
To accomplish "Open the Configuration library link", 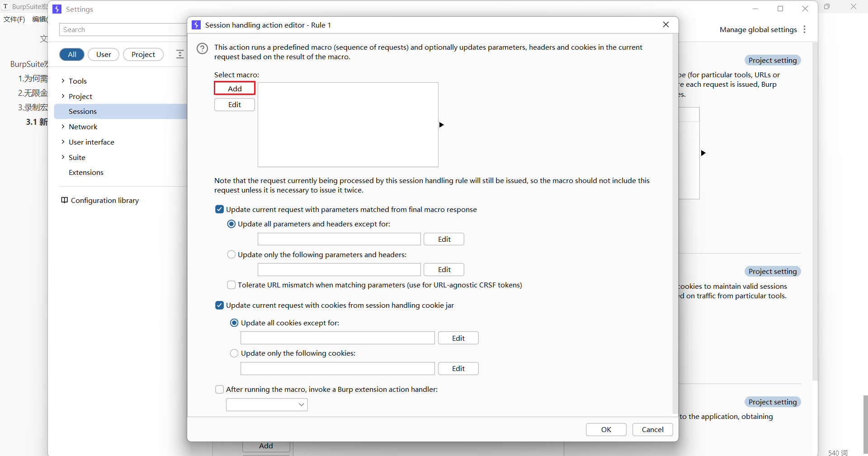I will pos(105,200).
